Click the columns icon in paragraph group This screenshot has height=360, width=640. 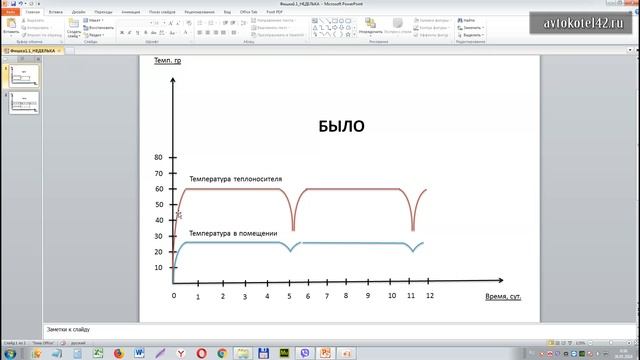point(234,32)
